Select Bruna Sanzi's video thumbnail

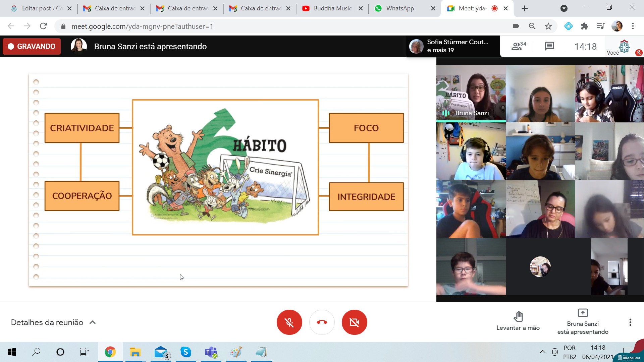coord(471,93)
